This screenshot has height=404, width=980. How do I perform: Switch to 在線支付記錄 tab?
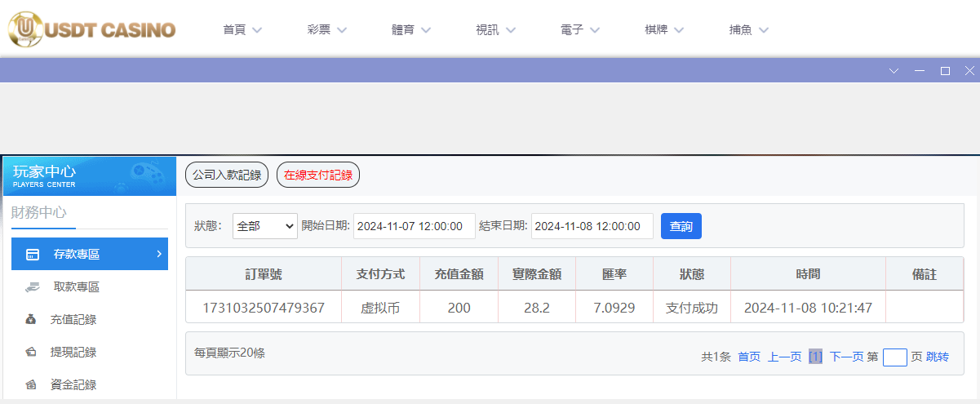pyautogui.click(x=318, y=175)
